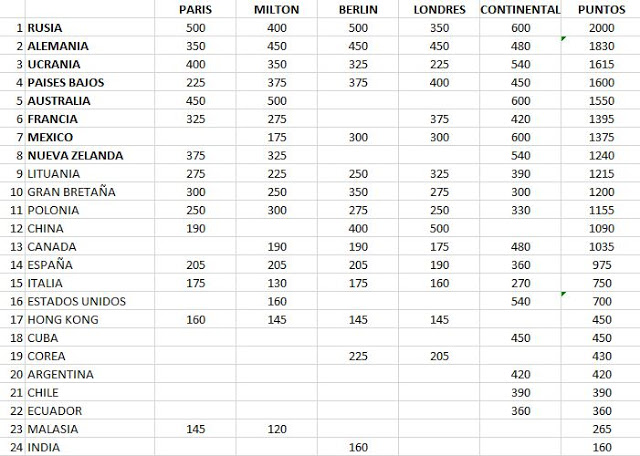
Task: Click China's 500 Londres score
Action: pos(439,228)
